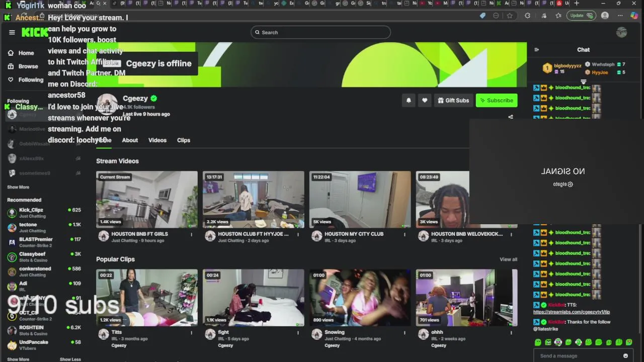Insert the first green emote into chat
This screenshot has height=362, width=644.
[538, 342]
